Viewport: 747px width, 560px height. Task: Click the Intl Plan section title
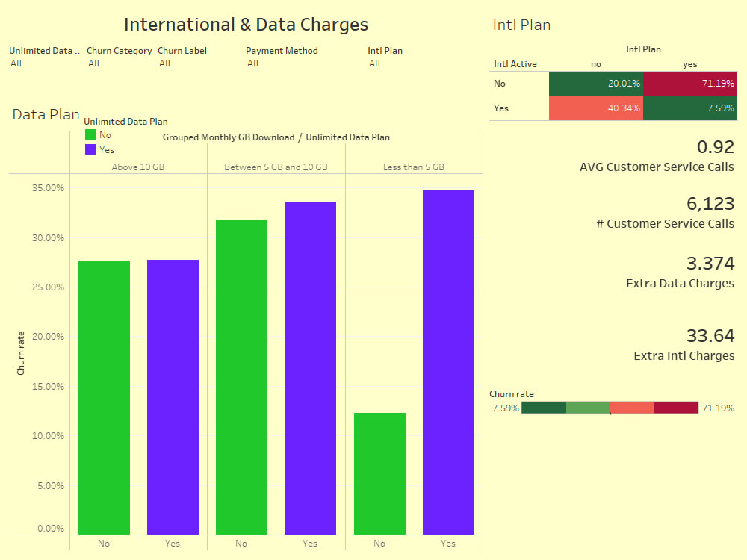coord(521,24)
